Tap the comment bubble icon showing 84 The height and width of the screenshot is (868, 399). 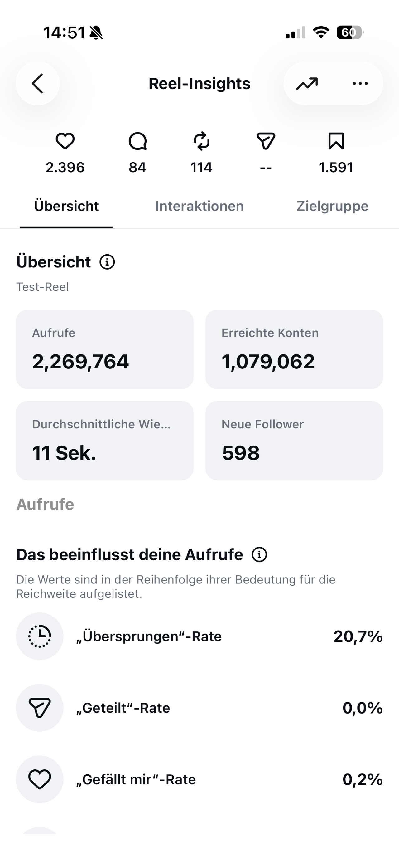point(137,141)
